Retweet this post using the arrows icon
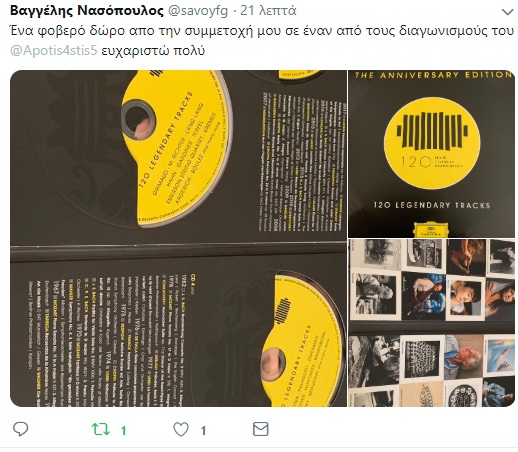Screen dimensions: 518x452 tap(100, 429)
